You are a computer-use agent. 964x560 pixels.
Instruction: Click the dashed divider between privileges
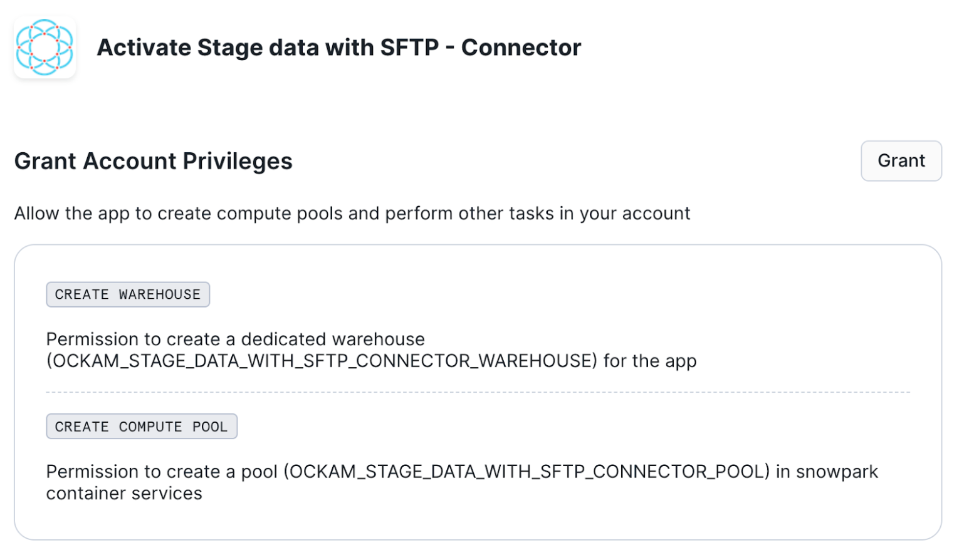[x=478, y=393]
